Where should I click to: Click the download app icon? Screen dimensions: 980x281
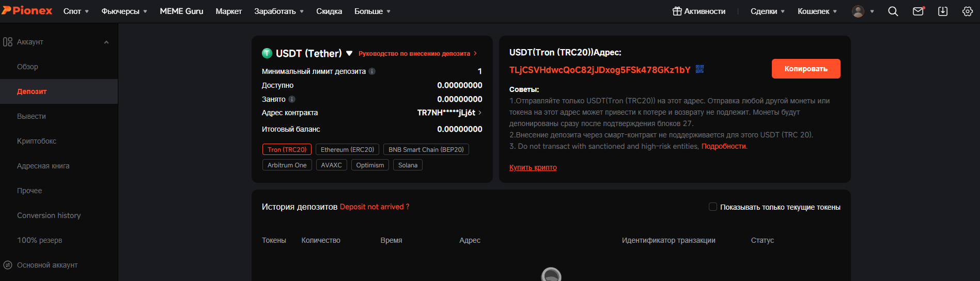pyautogui.click(x=943, y=11)
